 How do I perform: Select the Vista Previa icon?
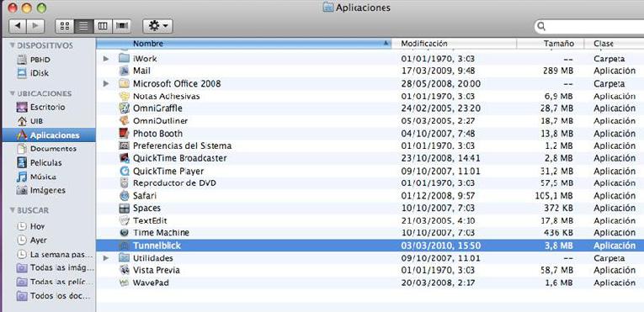coord(124,270)
